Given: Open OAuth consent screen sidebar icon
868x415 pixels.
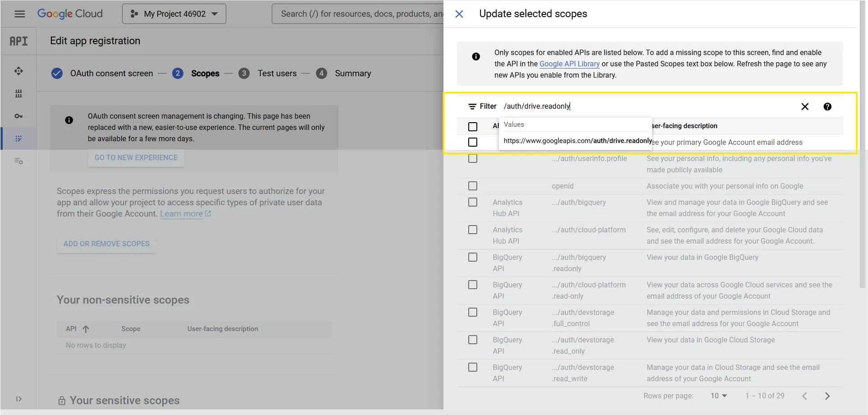Looking at the screenshot, I should pos(18,138).
